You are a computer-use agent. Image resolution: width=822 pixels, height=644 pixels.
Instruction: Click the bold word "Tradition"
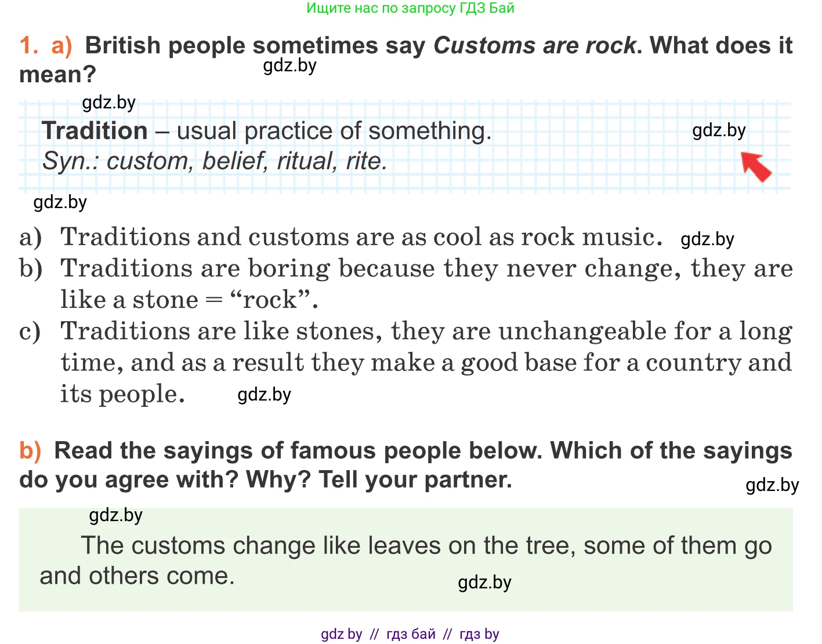pos(95,131)
